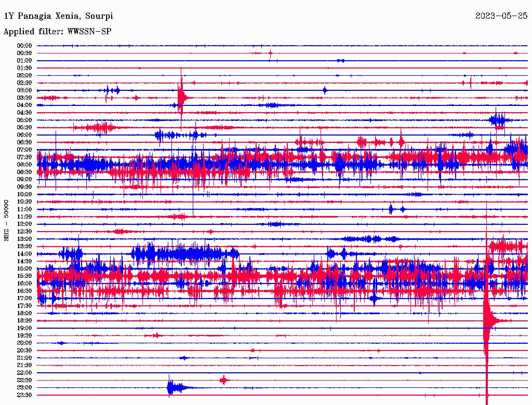Select the 05:00 time label

click(24, 120)
